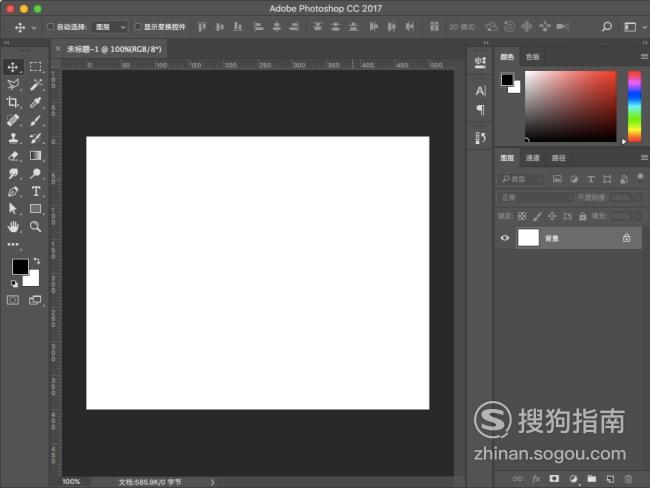
Task: Select the Clone Stamp tool
Action: 13,138
